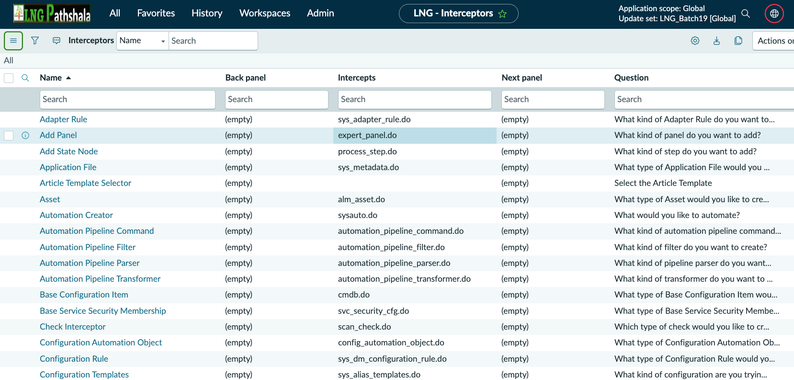This screenshot has width=794, height=380.
Task: Click 'What would you like to automate?' cell
Action: (677, 215)
